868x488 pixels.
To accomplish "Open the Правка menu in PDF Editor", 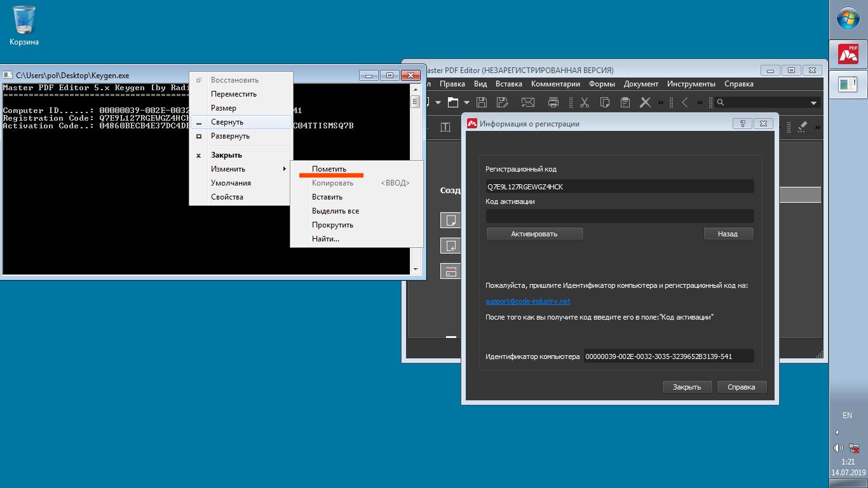I will click(452, 84).
